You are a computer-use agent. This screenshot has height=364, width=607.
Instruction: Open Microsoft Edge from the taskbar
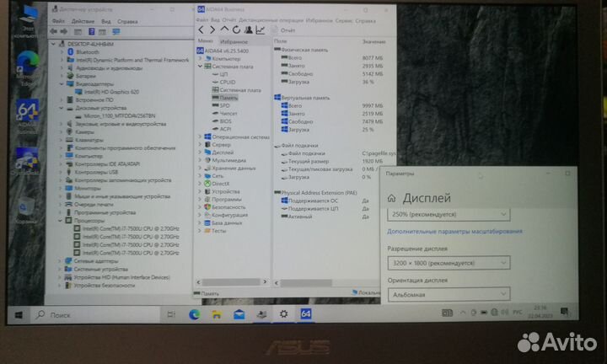[x=195, y=314]
